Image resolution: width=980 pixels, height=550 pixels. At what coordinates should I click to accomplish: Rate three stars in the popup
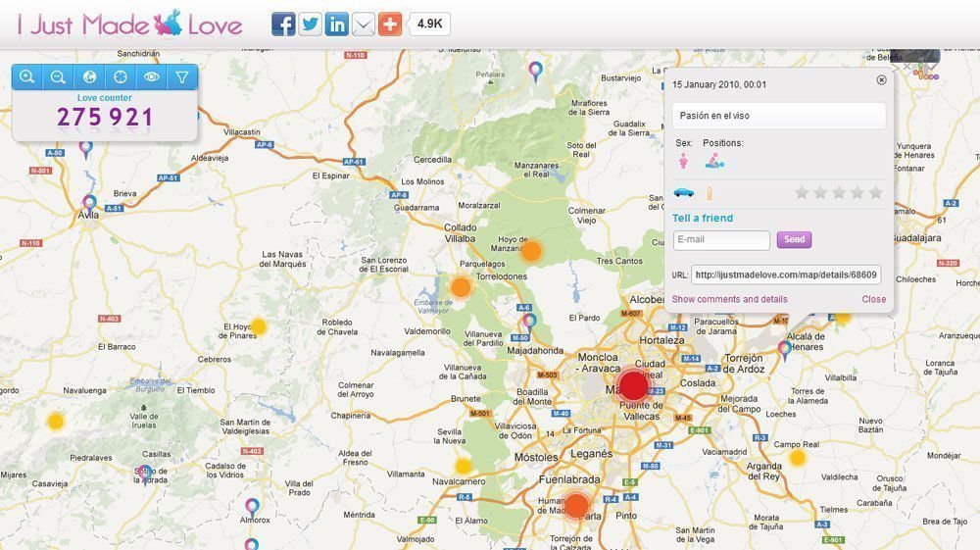point(839,192)
